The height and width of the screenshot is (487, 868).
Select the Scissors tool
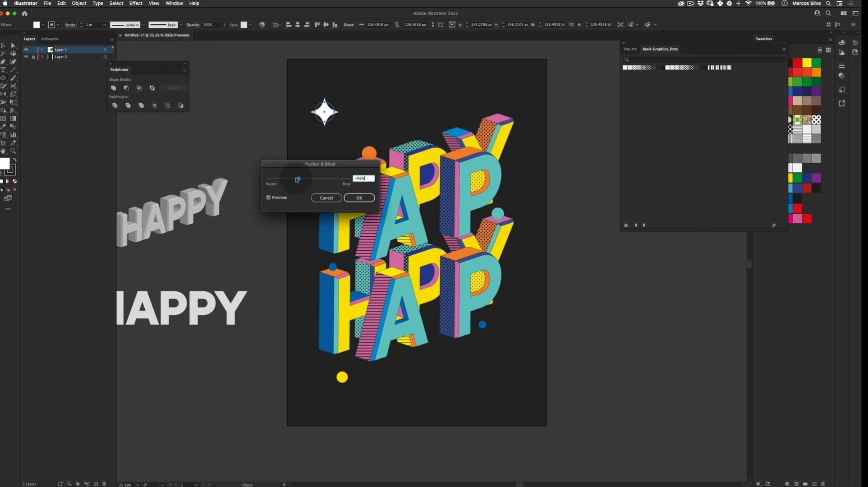pyautogui.click(x=13, y=86)
